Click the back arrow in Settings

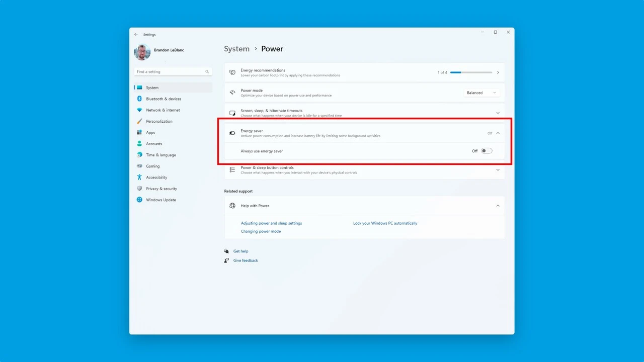coord(136,35)
